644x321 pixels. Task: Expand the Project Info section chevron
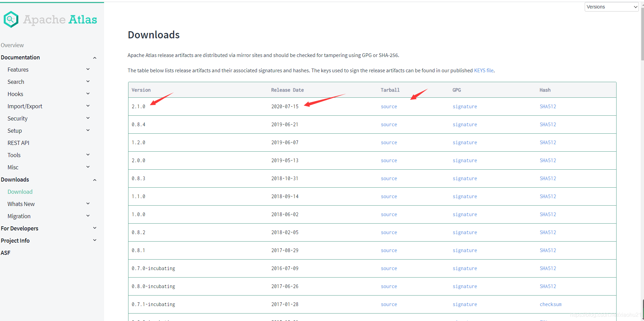coord(95,240)
